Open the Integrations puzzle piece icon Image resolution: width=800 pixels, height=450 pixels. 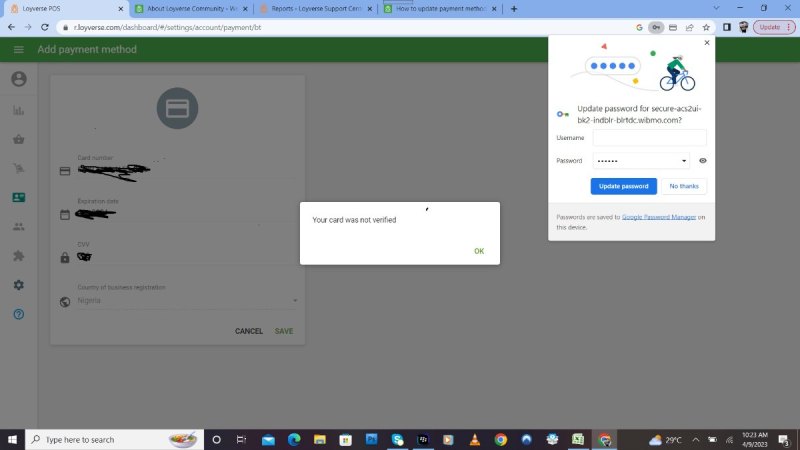point(18,256)
